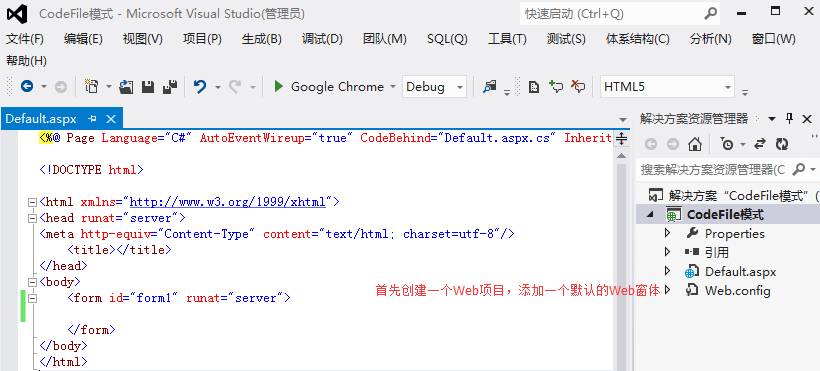Click the Solution Explorer Forward icon
Viewport: 820px width, 371px height.
[673, 144]
